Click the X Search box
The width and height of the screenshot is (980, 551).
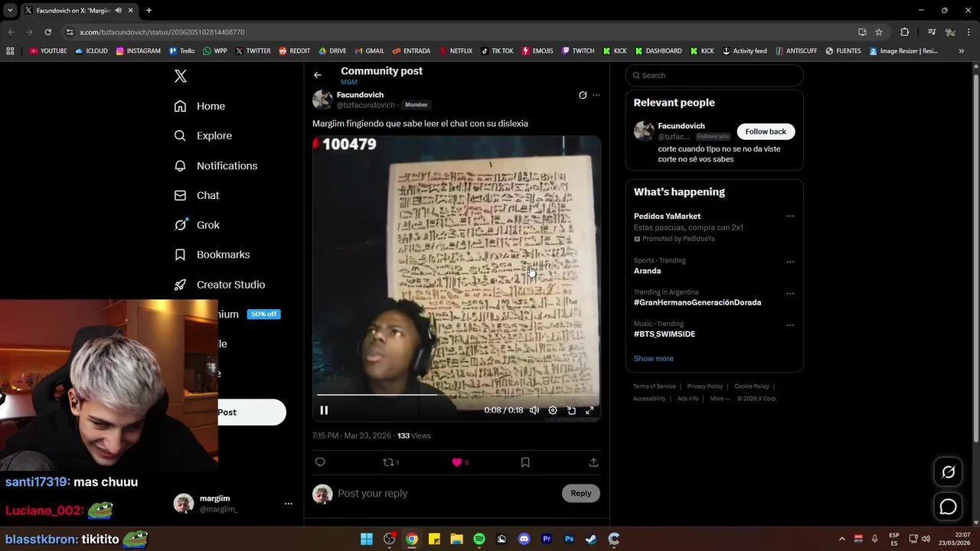click(714, 75)
